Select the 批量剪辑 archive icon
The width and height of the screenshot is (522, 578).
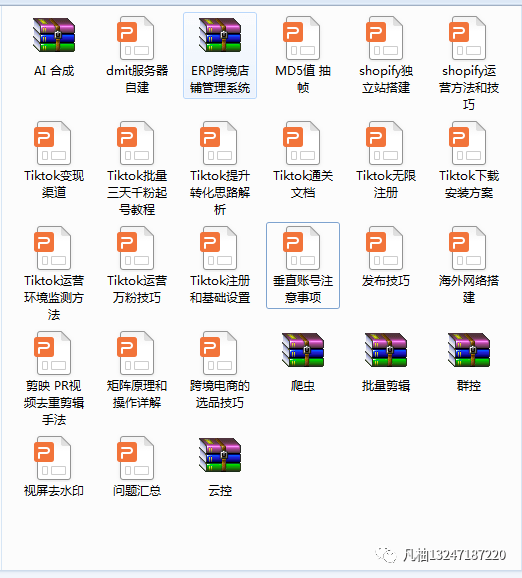pos(386,350)
